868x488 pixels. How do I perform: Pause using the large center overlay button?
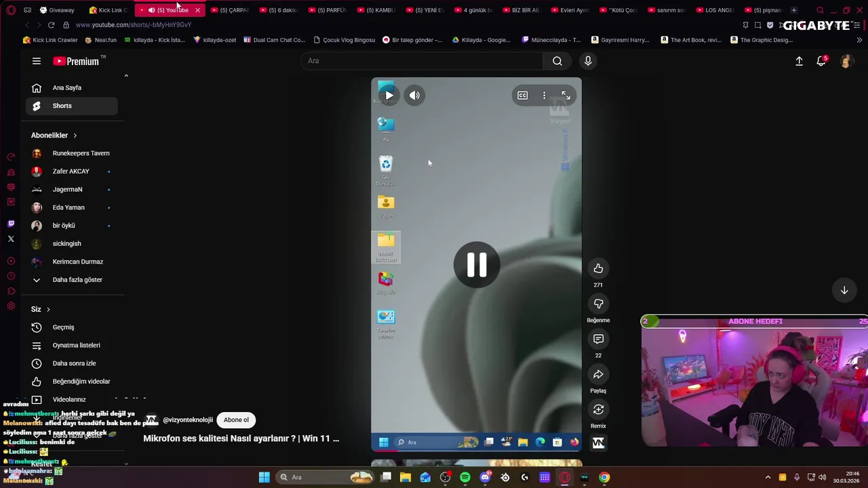tap(477, 264)
